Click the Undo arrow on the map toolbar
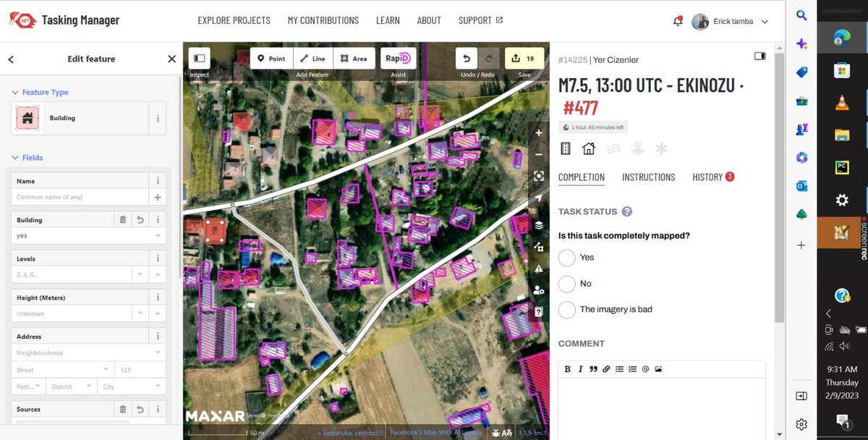The height and width of the screenshot is (440, 868). point(466,59)
